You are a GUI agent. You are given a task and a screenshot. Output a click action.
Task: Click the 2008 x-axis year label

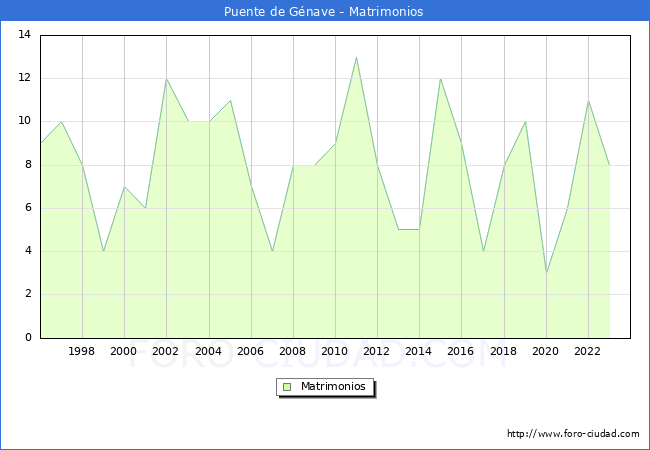coord(293,351)
